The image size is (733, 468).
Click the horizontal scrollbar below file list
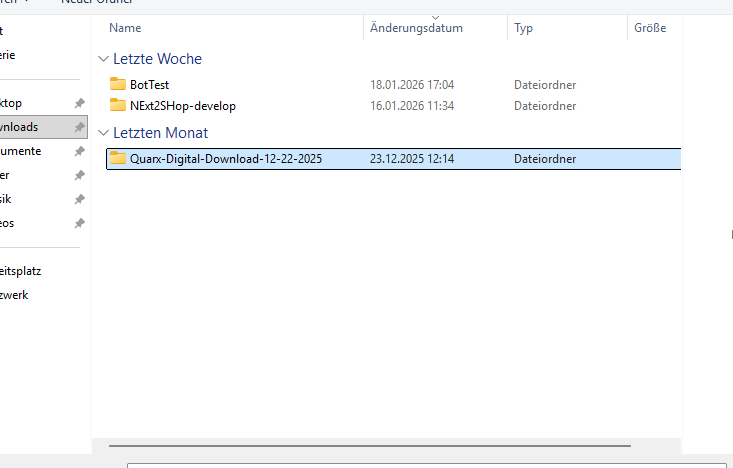coord(370,446)
